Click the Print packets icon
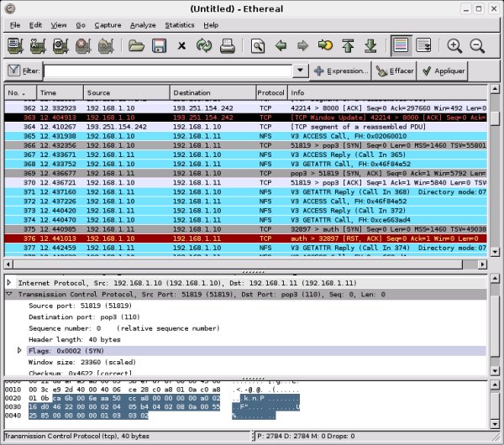This screenshot has width=504, height=445. [227, 46]
